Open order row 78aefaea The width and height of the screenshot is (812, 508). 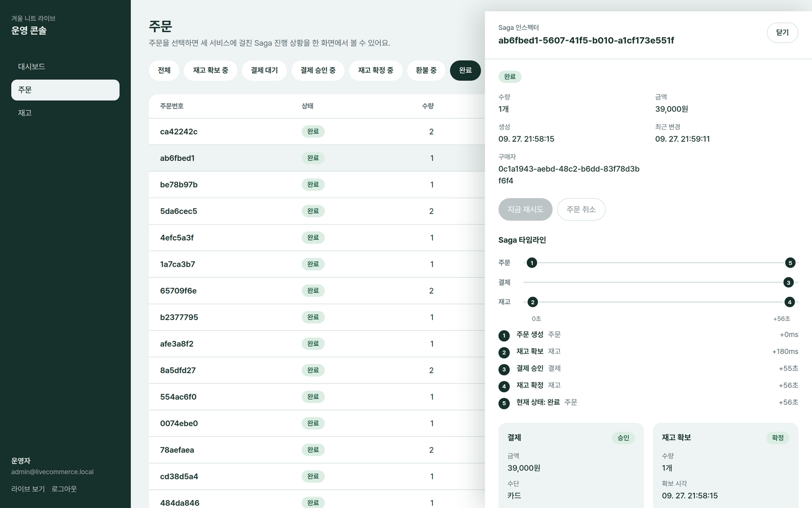pyautogui.click(x=317, y=450)
